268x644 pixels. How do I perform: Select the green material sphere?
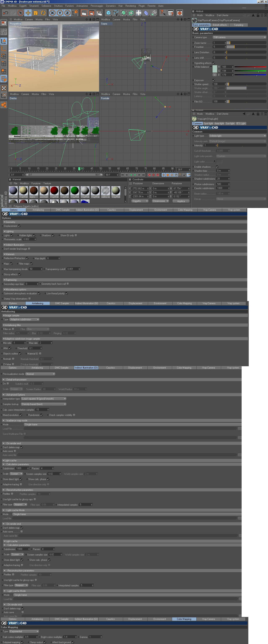[x=75, y=191]
